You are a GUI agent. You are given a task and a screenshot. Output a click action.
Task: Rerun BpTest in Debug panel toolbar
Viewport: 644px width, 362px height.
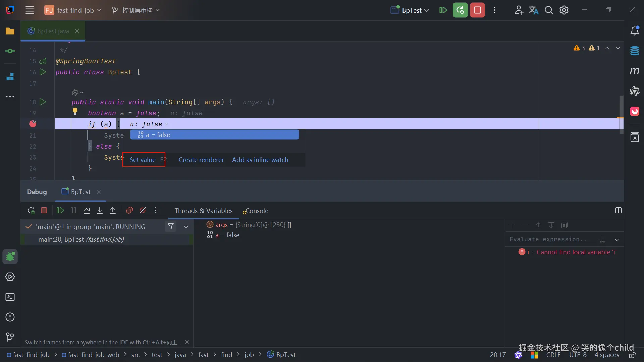[31, 211]
